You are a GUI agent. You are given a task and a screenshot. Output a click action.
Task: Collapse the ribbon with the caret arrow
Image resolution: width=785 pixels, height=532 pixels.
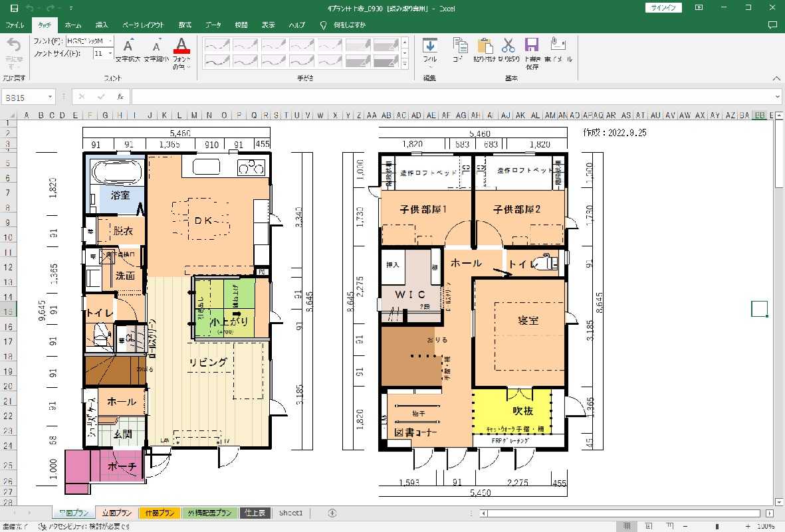click(776, 78)
